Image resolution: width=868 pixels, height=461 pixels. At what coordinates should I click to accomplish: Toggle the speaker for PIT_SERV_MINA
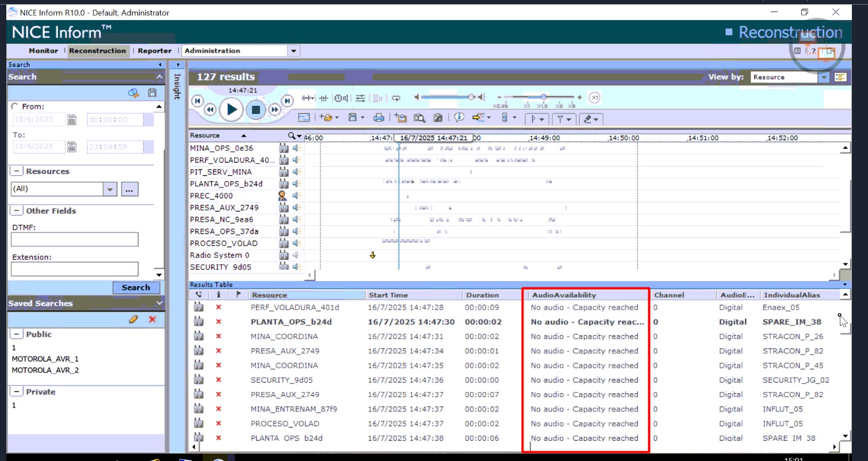(296, 172)
